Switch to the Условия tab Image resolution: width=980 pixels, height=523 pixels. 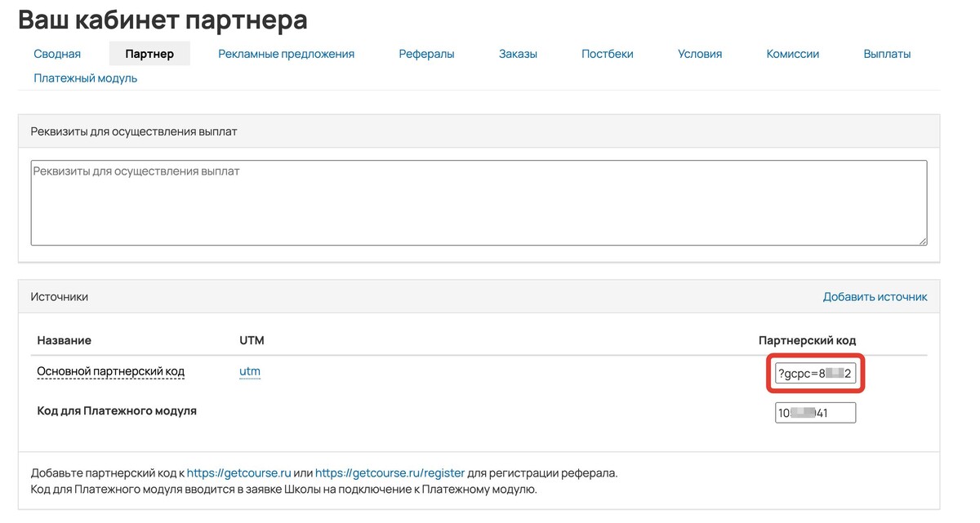click(x=700, y=54)
